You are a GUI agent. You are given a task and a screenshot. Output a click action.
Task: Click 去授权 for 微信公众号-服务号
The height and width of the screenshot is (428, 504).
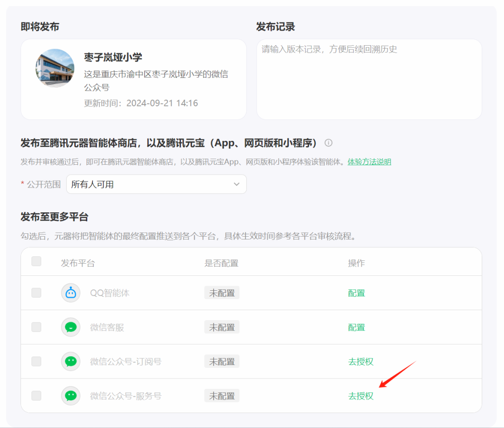click(x=361, y=395)
